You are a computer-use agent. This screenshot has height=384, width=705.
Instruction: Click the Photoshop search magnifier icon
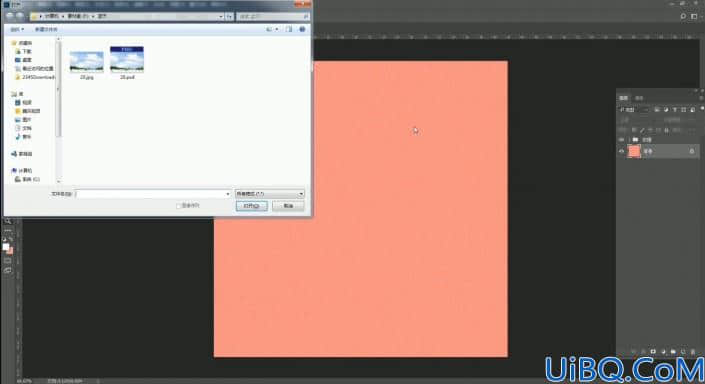(683, 16)
